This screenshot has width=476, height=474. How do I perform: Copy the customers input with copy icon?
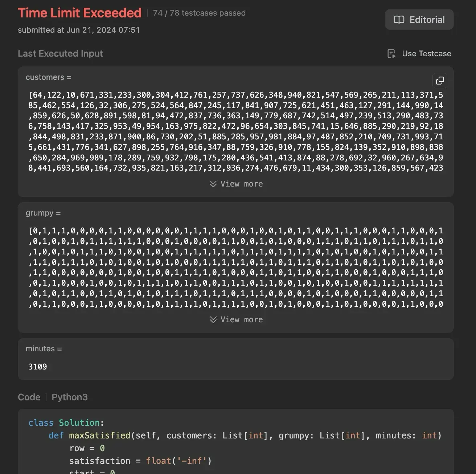pyautogui.click(x=440, y=81)
